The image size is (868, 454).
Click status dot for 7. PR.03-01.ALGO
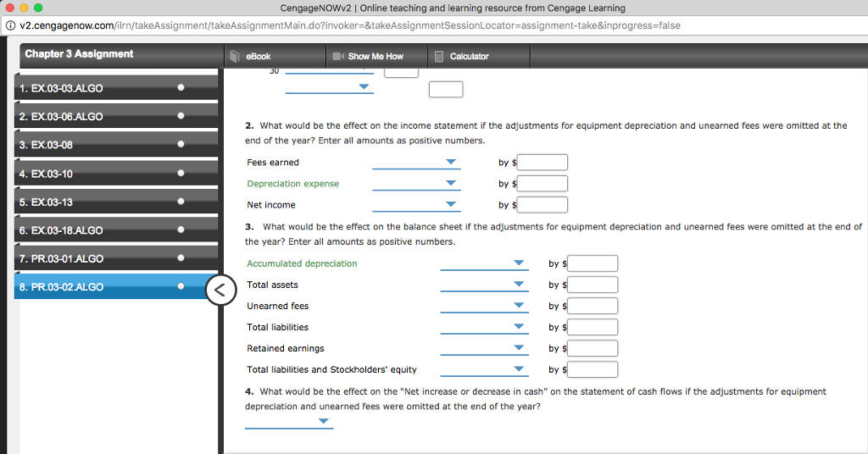point(181,257)
